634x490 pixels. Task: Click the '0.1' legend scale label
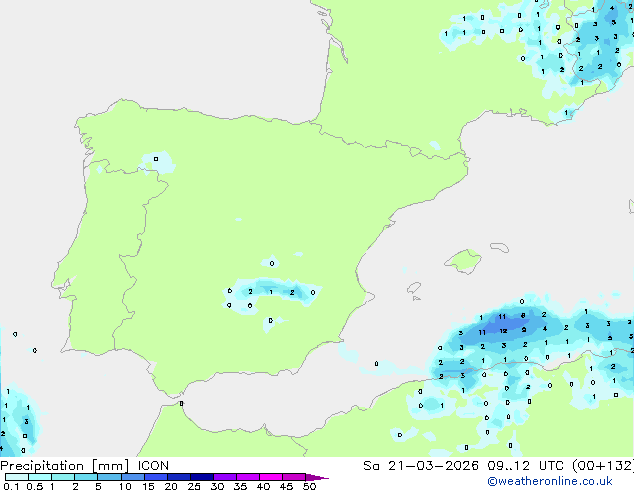tap(11, 486)
